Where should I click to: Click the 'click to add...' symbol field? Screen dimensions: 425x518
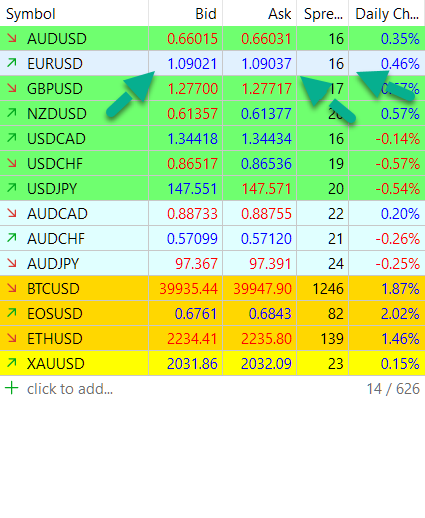70,389
